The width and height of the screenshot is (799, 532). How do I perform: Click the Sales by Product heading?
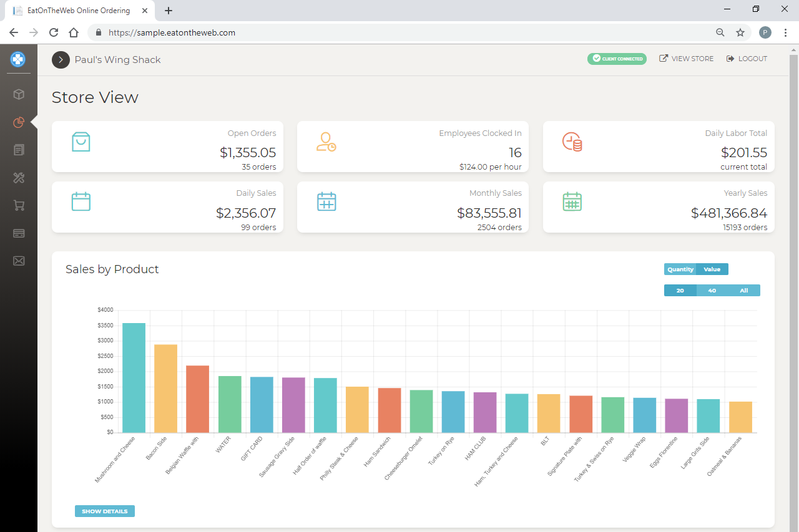tap(112, 269)
